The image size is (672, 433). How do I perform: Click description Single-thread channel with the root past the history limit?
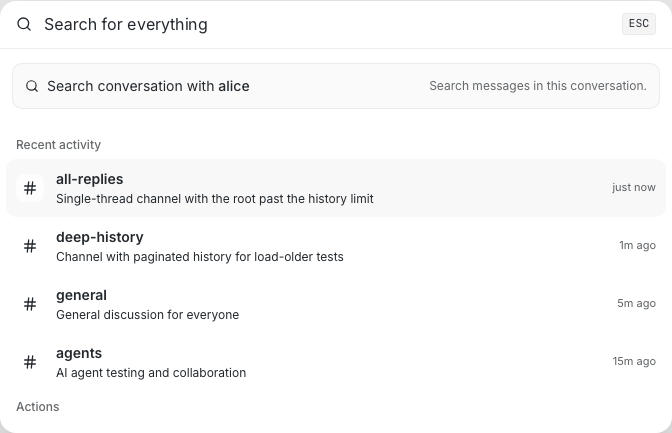pyautogui.click(x=215, y=199)
